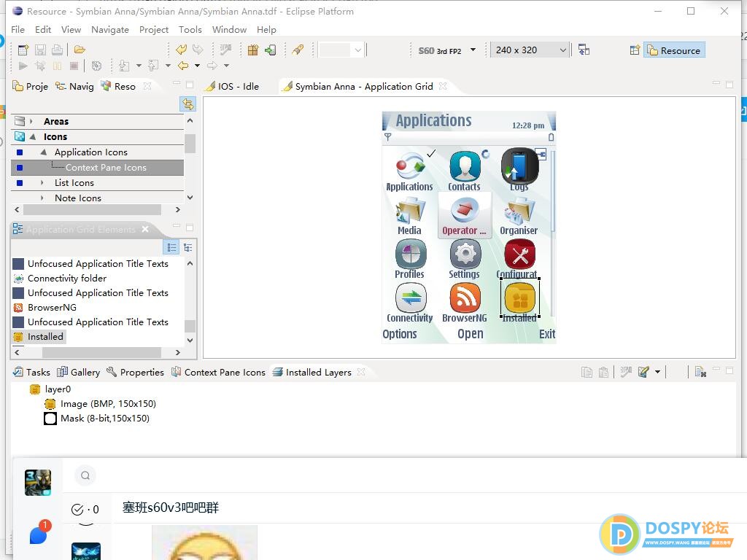Expand the Areas tree node

[31, 122]
